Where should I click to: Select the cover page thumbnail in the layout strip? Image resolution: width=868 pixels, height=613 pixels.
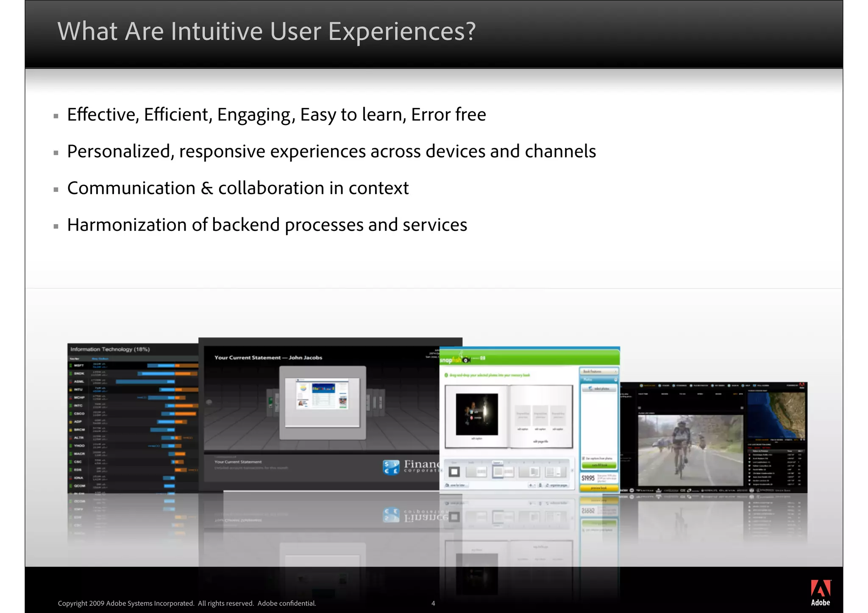(x=454, y=472)
